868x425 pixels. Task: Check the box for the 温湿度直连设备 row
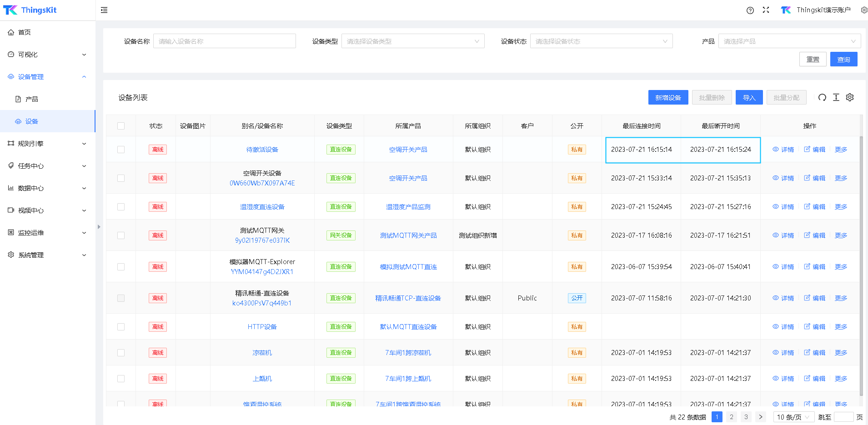(121, 207)
